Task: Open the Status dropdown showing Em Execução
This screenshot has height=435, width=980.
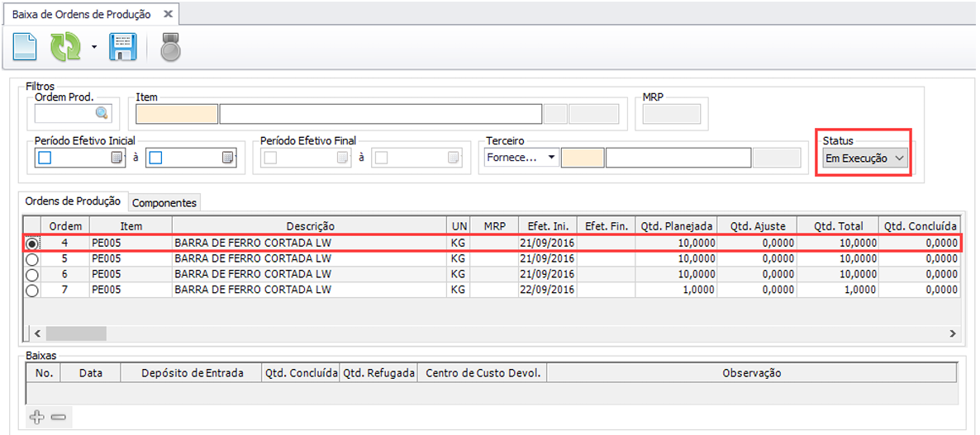Action: (865, 158)
